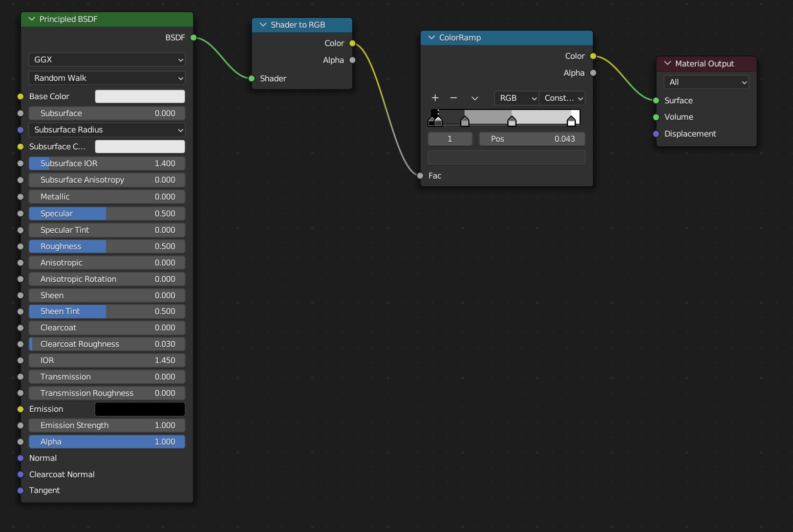Delete the selected ColorRamp stop

[454, 98]
